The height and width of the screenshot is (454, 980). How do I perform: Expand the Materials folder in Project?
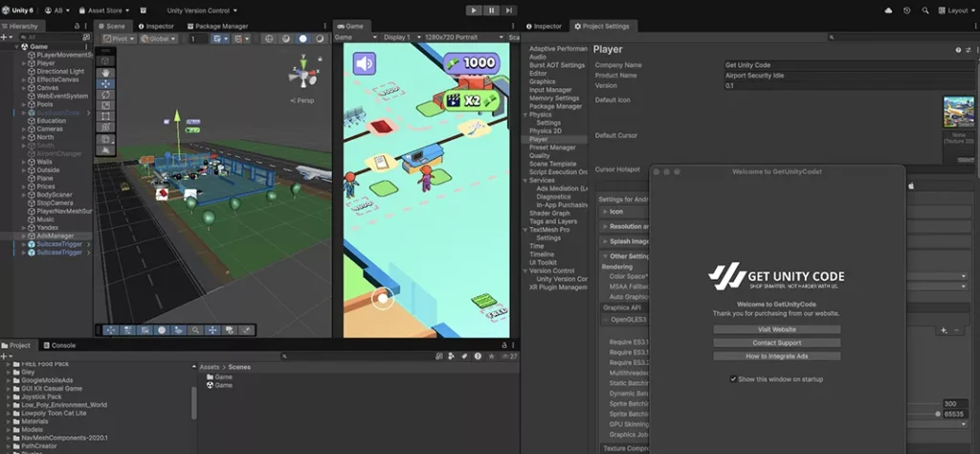pyautogui.click(x=9, y=421)
